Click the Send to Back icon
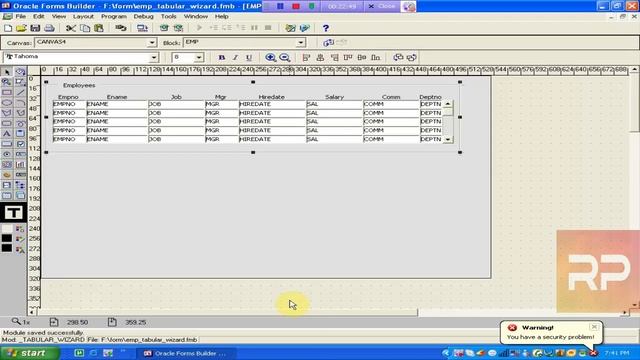 (x=411, y=58)
